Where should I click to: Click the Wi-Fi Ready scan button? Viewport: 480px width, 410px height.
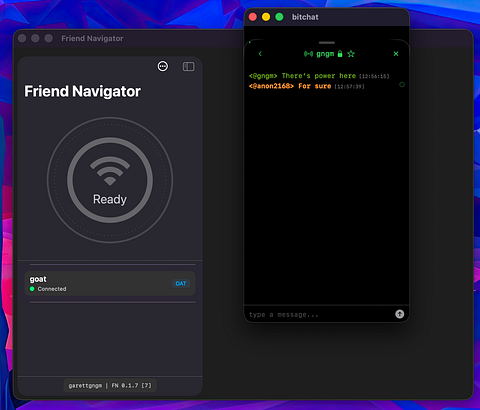110,180
